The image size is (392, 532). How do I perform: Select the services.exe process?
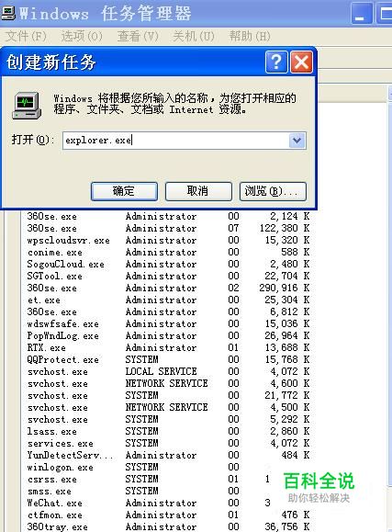(61, 444)
